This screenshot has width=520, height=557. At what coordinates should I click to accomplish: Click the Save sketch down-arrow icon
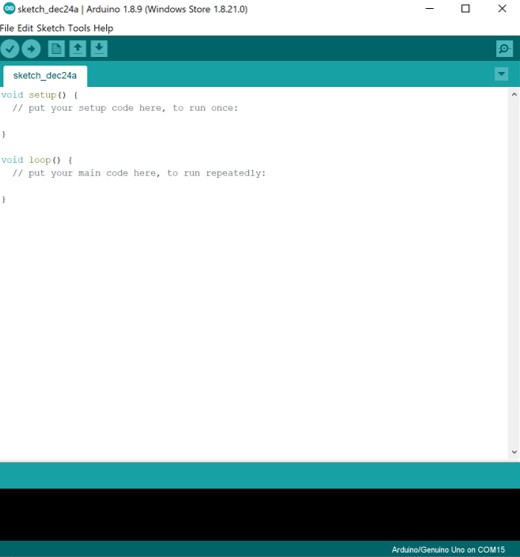99,49
